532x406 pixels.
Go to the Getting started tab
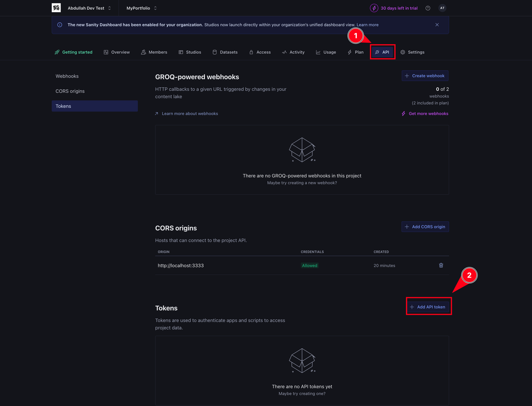[x=73, y=52]
